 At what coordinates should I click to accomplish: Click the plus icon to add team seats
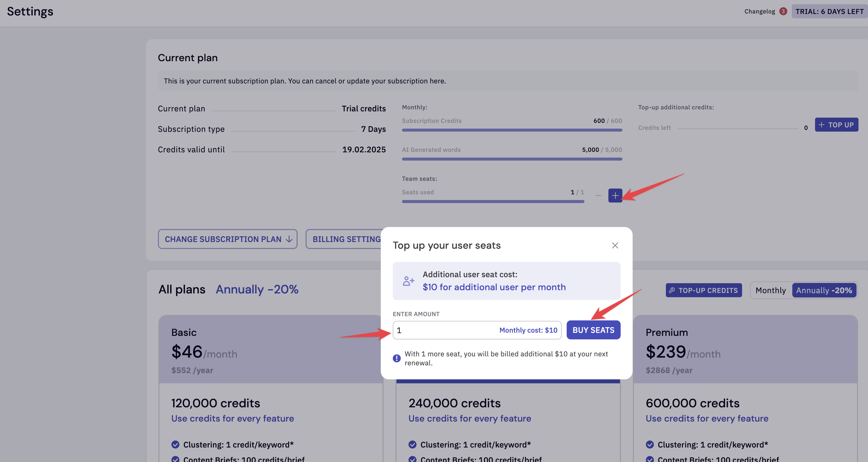click(615, 195)
